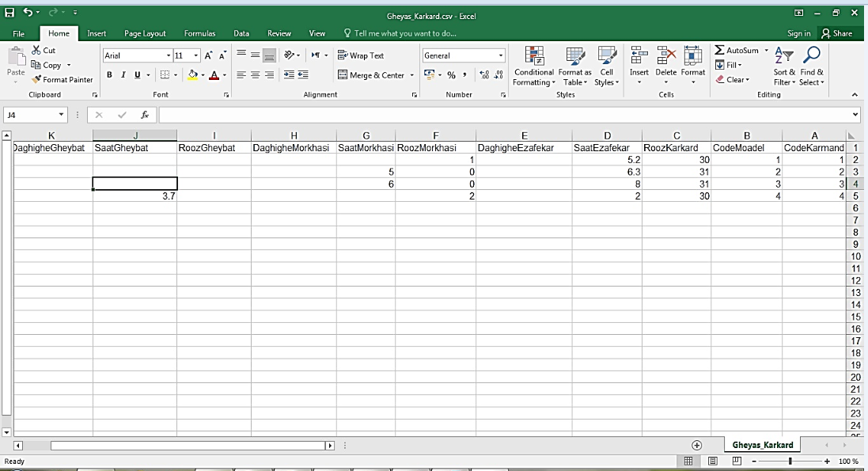
Task: Click the Increase Decimal icon
Action: pos(484,74)
